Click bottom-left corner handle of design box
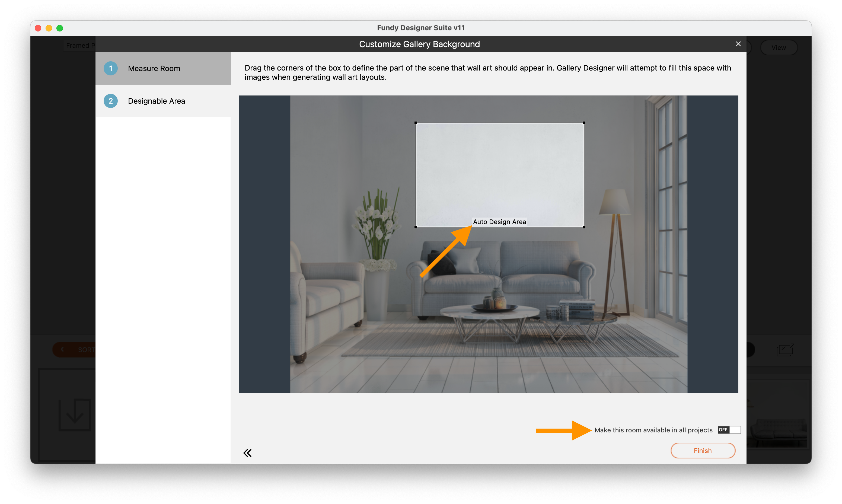Viewport: 842px width, 504px height. click(x=416, y=227)
